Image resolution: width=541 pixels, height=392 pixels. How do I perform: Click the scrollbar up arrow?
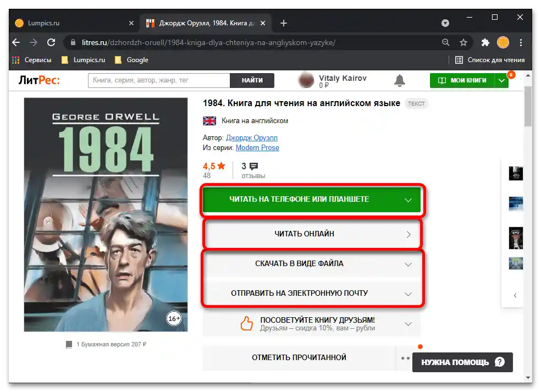[528, 75]
